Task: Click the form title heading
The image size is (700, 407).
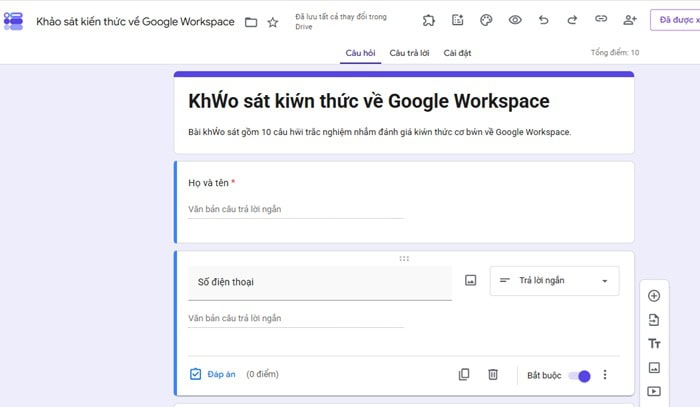Action: pos(369,101)
